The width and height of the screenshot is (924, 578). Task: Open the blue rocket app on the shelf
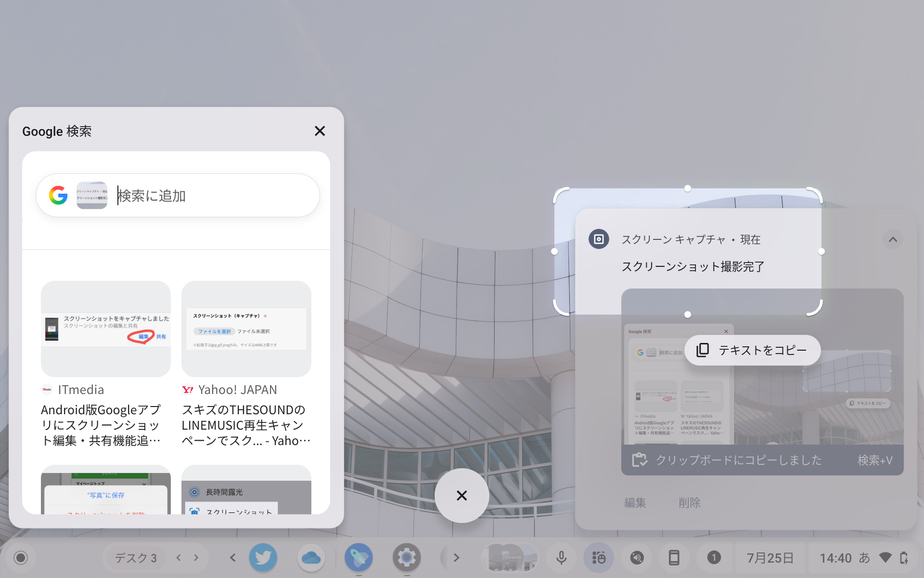(359, 557)
